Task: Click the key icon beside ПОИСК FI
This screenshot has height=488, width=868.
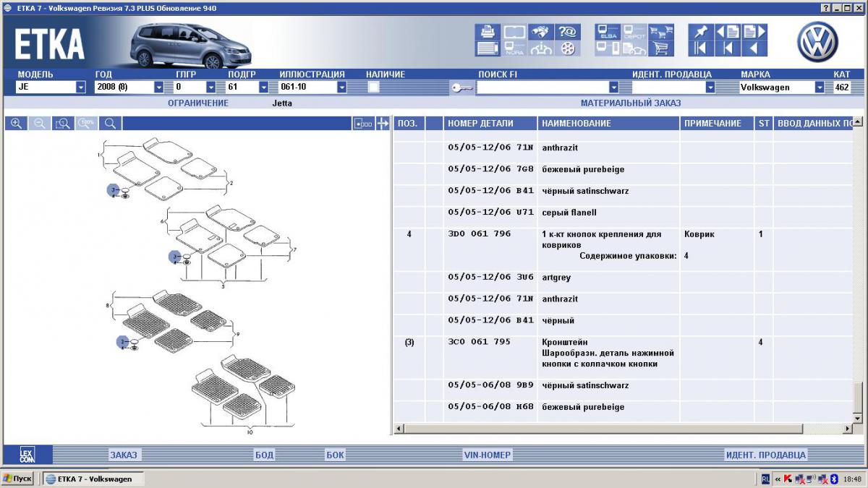Action: pyautogui.click(x=461, y=87)
